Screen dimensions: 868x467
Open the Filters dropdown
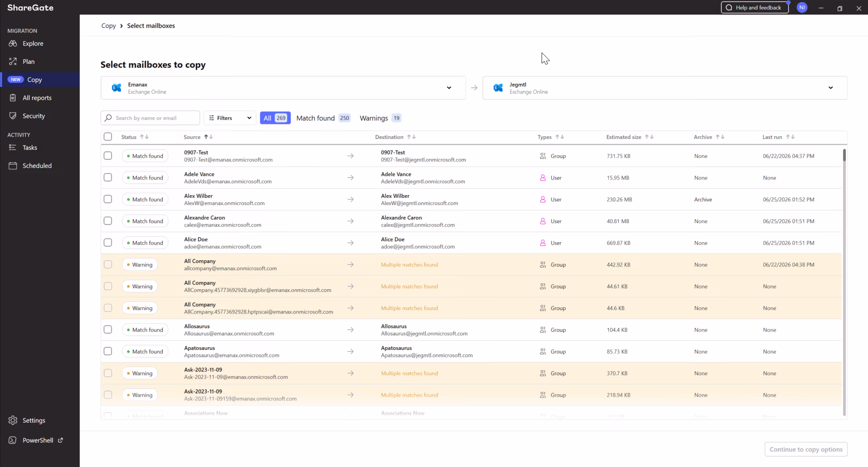point(230,118)
